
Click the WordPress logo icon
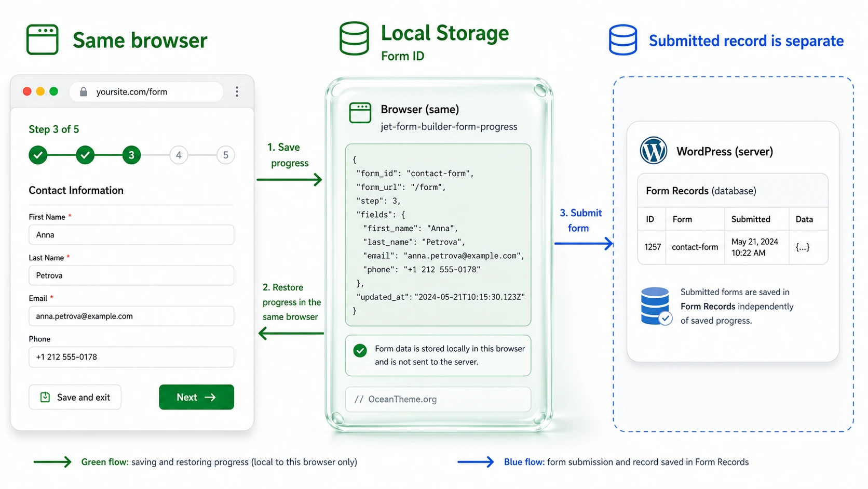coord(654,151)
